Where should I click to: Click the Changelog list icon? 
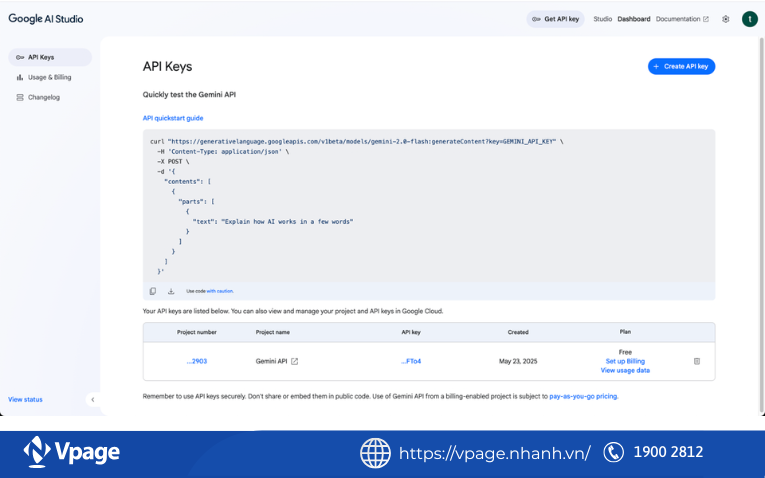[20, 97]
